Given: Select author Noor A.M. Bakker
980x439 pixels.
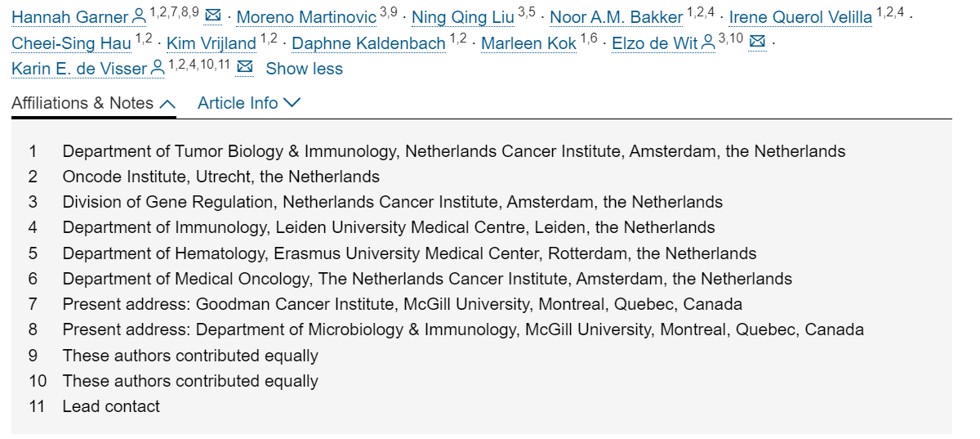Looking at the screenshot, I should tap(616, 17).
